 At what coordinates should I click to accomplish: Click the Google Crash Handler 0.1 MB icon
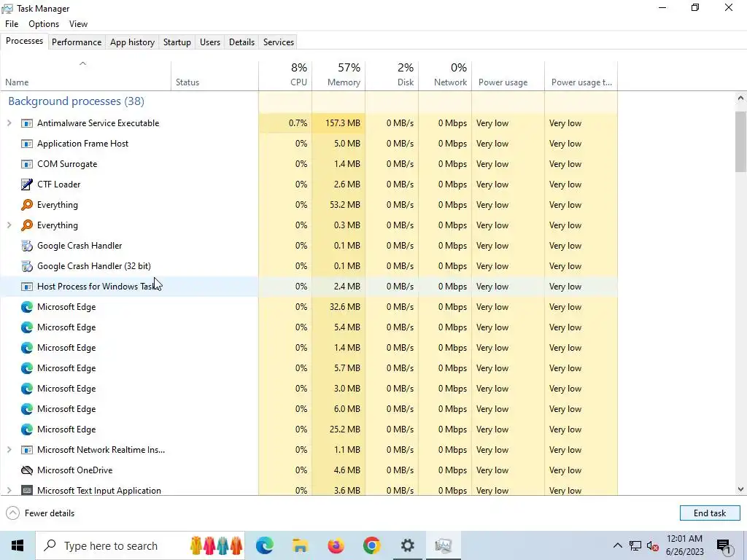[x=27, y=246]
